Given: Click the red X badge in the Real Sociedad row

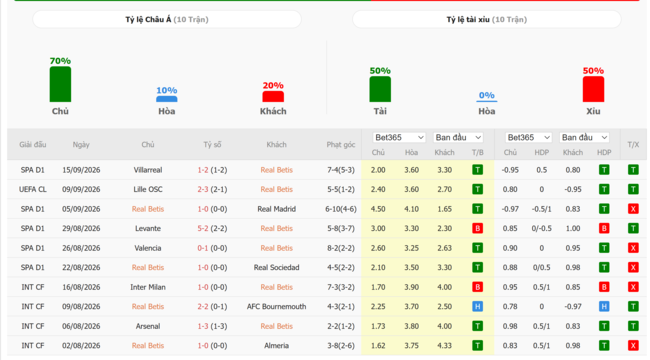Looking at the screenshot, I should (x=633, y=268).
